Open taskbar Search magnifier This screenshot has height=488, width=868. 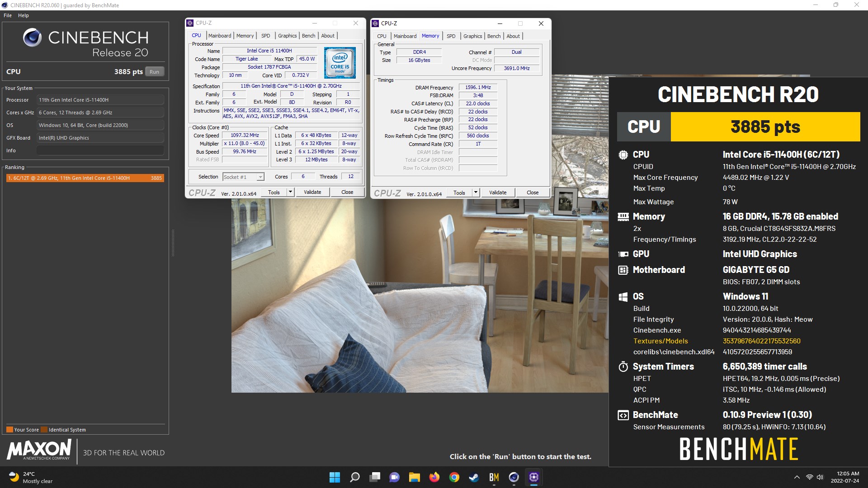coord(355,477)
